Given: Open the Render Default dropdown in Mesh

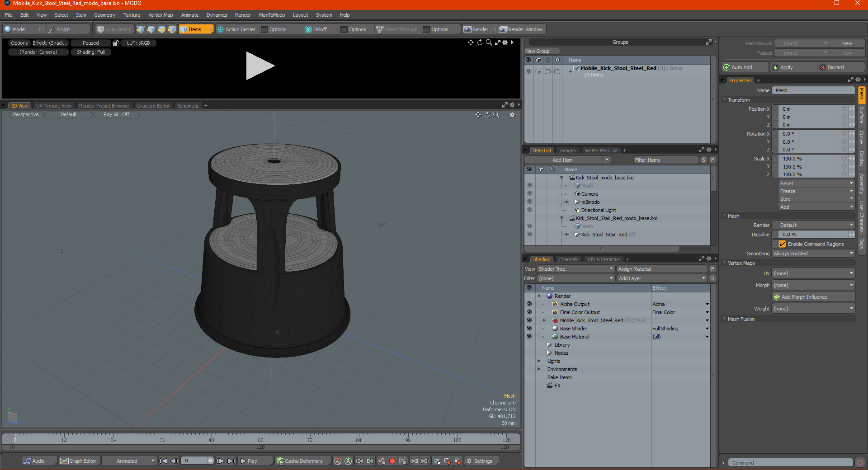Looking at the screenshot, I should tap(816, 225).
